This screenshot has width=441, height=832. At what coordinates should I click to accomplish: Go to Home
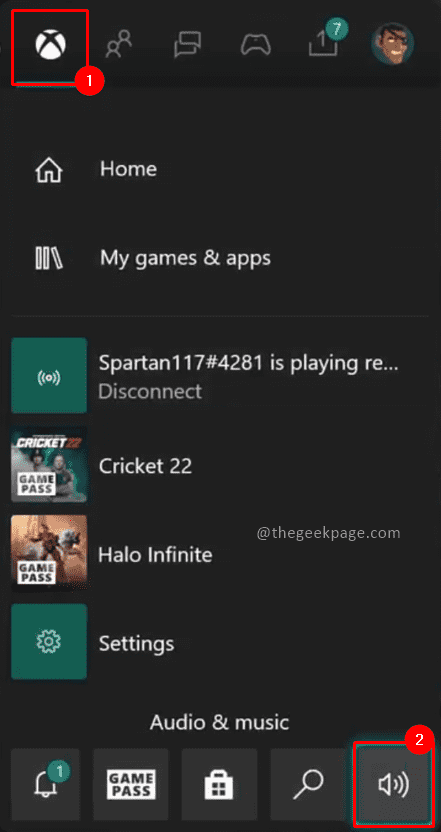128,169
